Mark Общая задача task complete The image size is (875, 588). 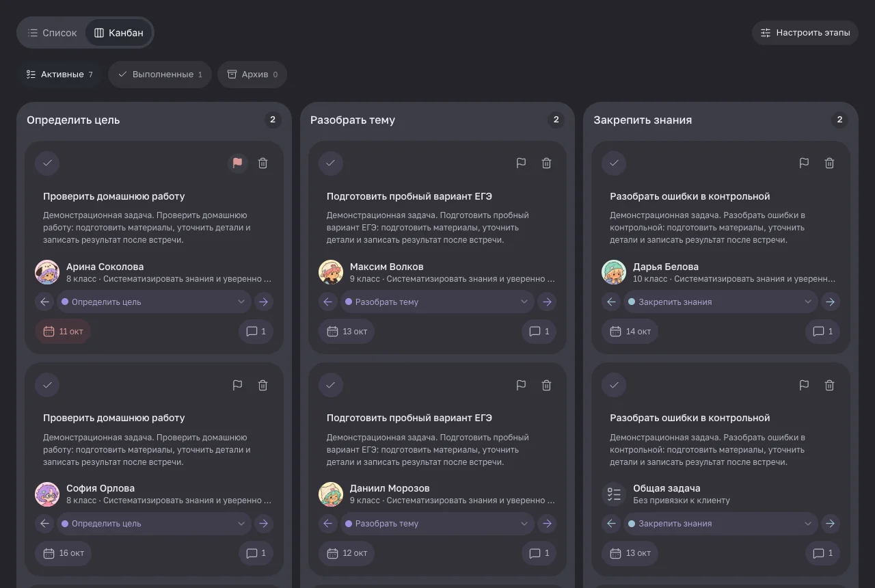[614, 385]
